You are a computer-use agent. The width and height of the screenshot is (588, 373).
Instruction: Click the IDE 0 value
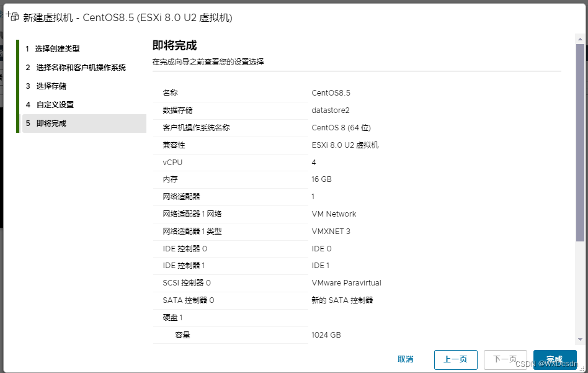click(x=321, y=249)
